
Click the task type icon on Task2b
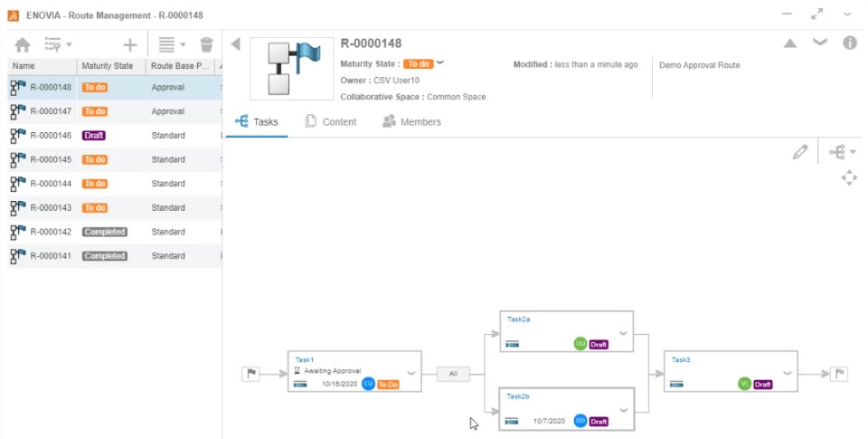pos(512,421)
